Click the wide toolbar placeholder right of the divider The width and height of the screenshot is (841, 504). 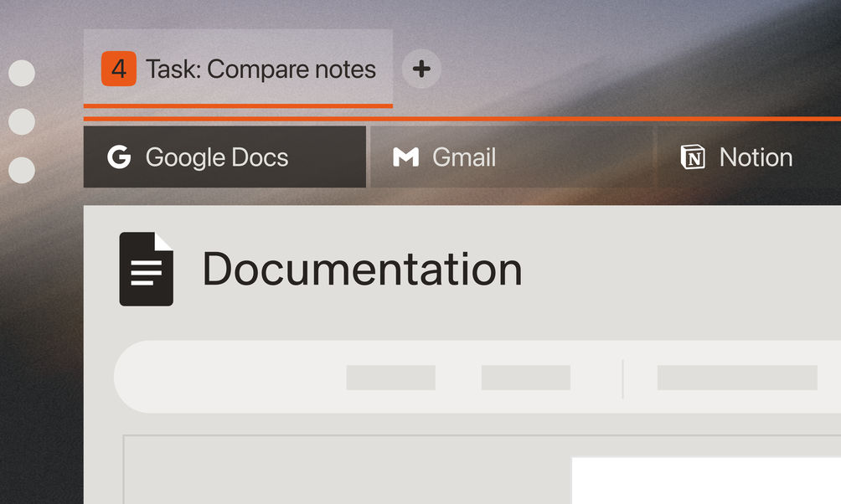tap(736, 378)
